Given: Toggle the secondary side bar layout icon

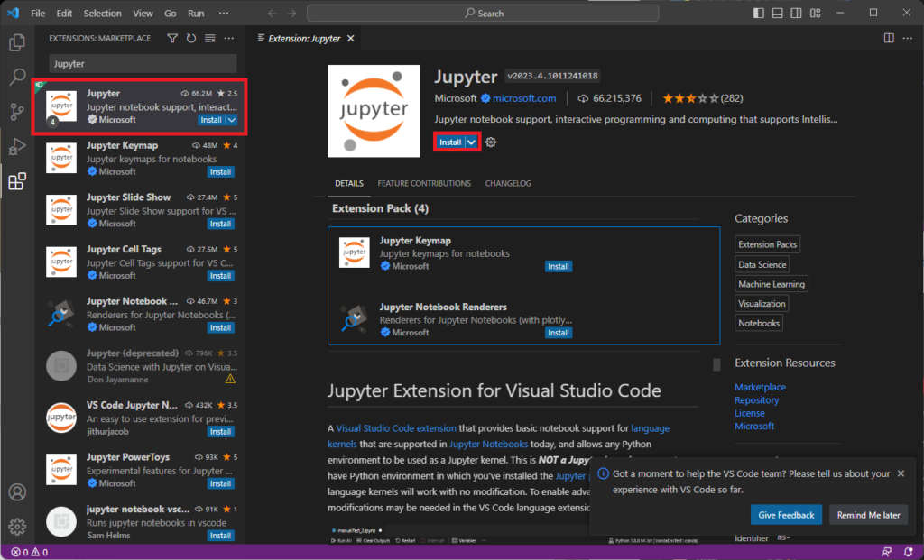Looking at the screenshot, I should 796,13.
